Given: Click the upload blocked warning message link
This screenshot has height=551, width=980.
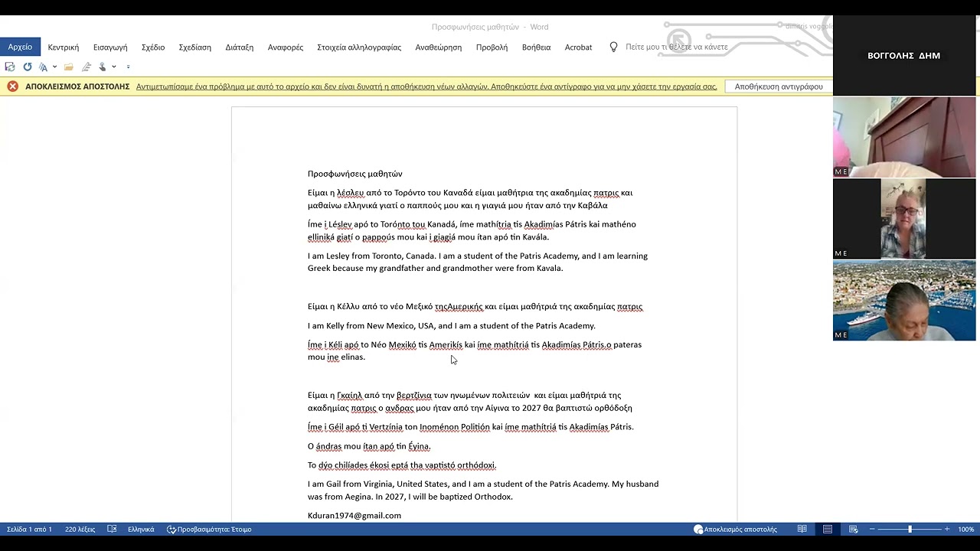Looking at the screenshot, I should point(426,86).
